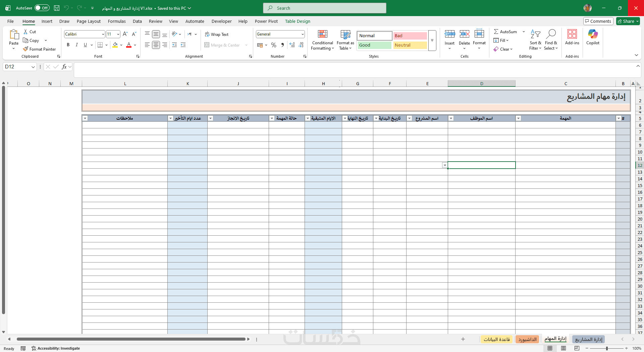
Task: Toggle Middle Align vertical alignment
Action: click(156, 34)
